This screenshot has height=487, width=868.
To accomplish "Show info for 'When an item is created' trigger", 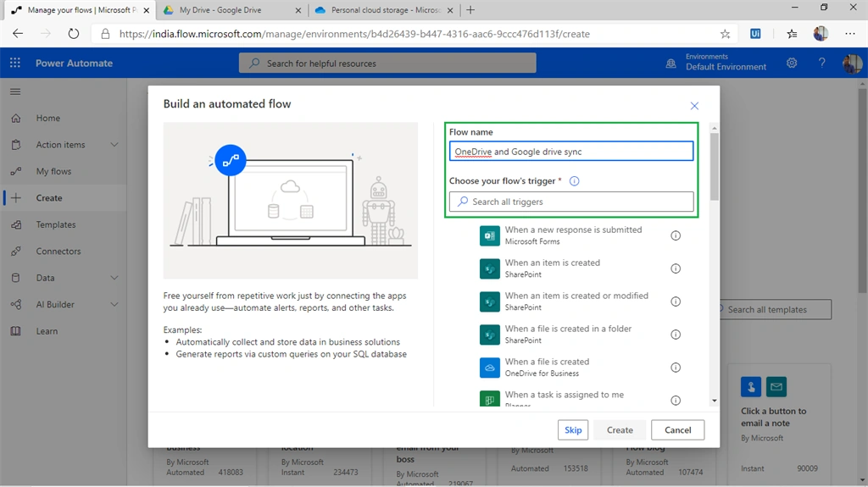I will coord(676,268).
